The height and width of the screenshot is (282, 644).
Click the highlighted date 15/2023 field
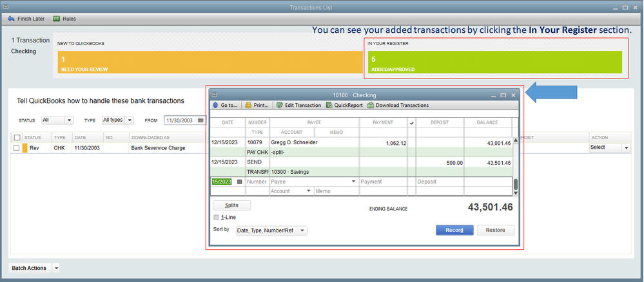click(x=222, y=182)
